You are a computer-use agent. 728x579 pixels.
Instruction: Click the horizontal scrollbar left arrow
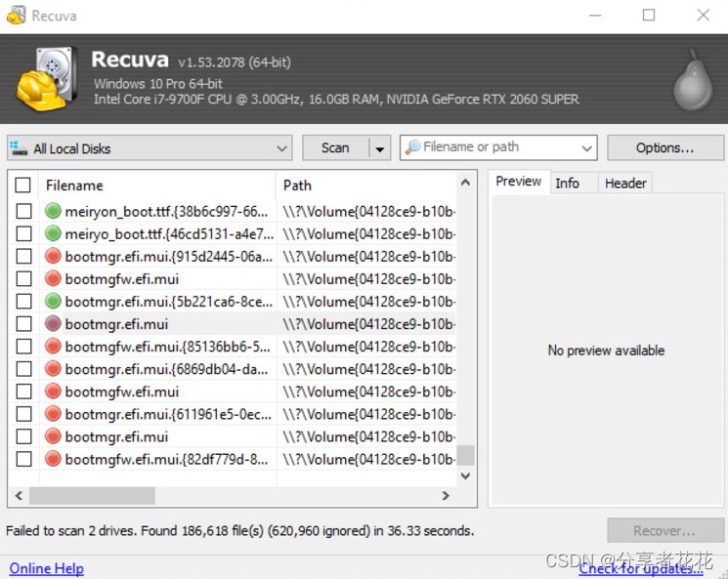[x=19, y=495]
